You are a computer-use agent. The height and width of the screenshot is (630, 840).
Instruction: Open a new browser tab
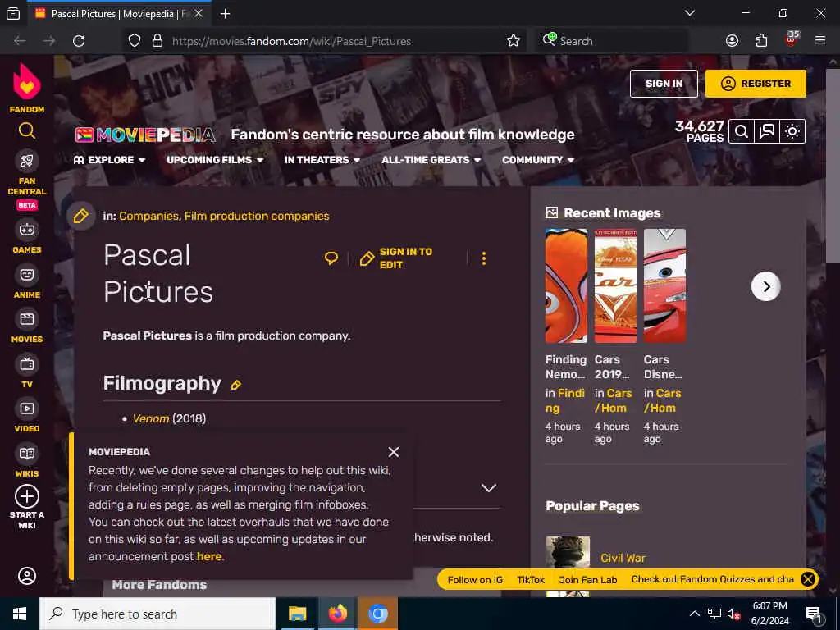point(225,14)
